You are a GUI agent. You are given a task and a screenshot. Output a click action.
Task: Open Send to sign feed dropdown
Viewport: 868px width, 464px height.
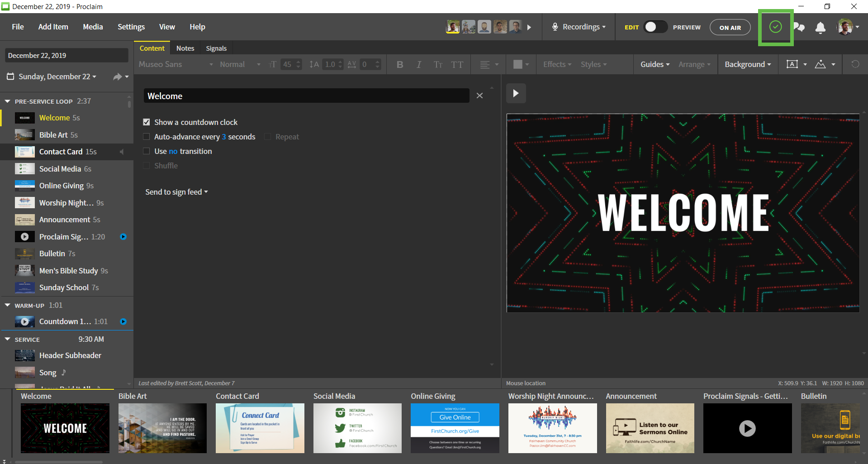tap(176, 192)
